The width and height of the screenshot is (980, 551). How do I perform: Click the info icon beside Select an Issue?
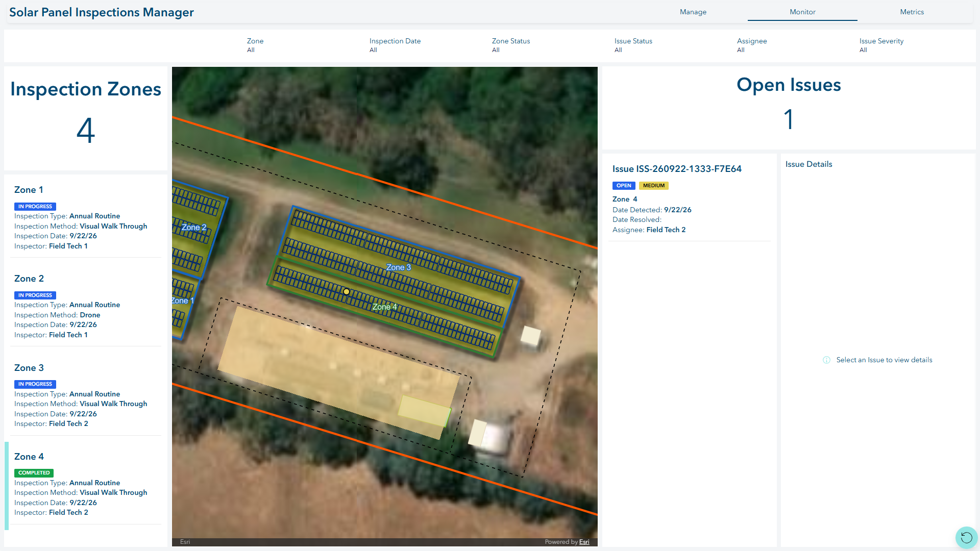[826, 360]
